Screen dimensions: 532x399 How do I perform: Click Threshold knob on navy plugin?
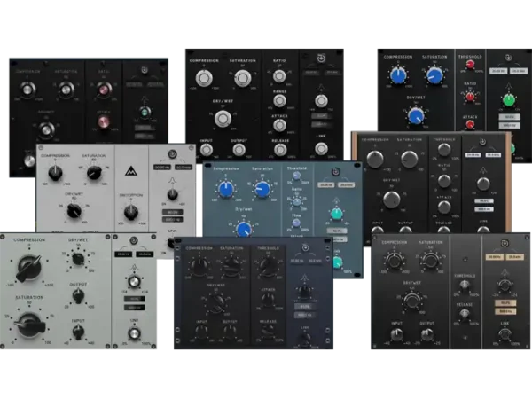[268, 266]
